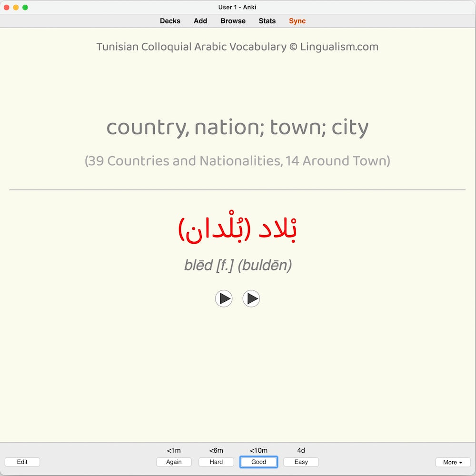Viewport: 476px width, 476px height.
Task: Rate the card as Hard
Action: coord(216,462)
